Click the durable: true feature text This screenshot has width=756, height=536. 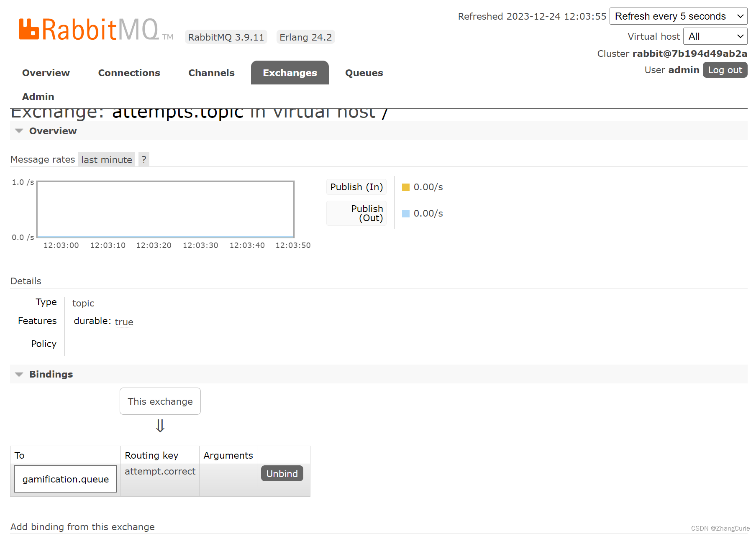pos(103,321)
